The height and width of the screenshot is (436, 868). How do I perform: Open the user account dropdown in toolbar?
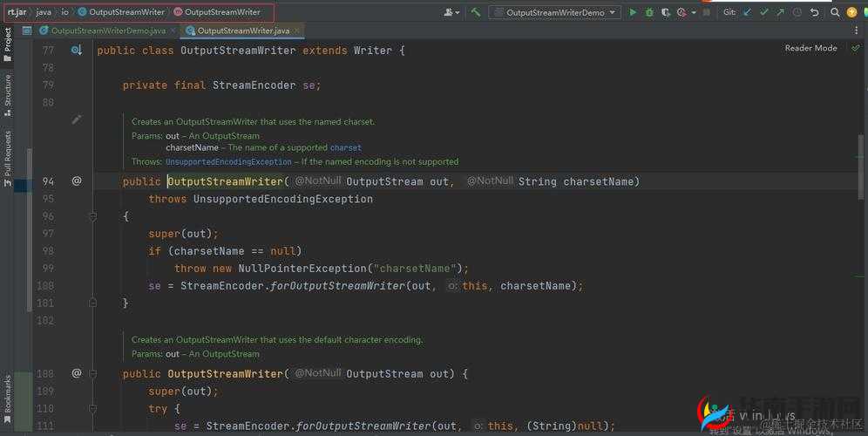click(x=451, y=12)
